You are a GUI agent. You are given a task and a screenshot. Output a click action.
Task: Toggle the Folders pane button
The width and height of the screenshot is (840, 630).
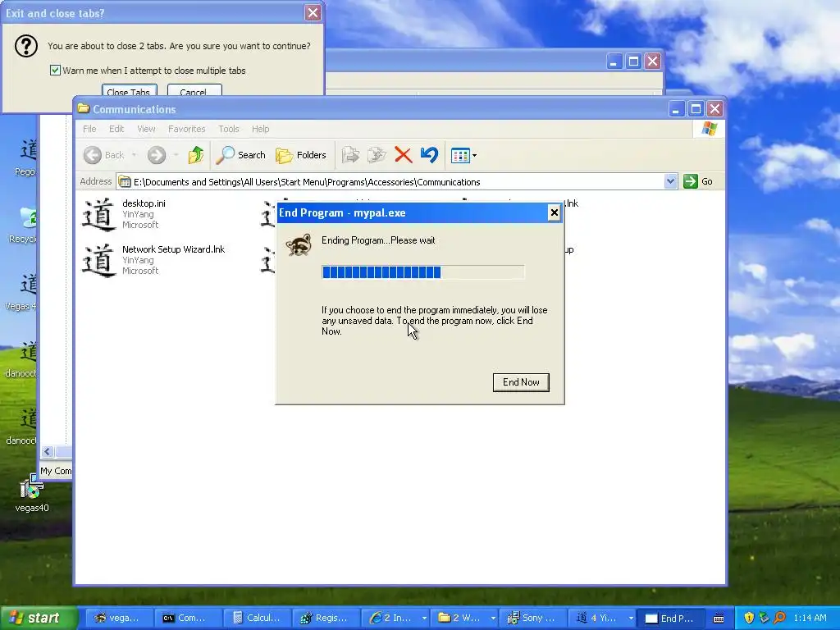pos(300,155)
